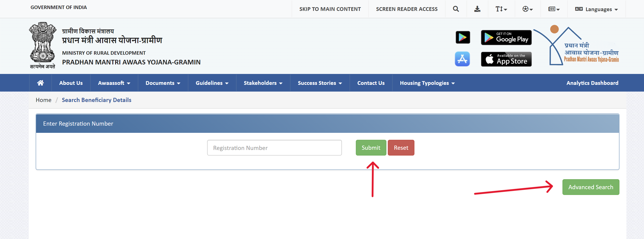Expand the Housing Typologies menu

click(427, 83)
